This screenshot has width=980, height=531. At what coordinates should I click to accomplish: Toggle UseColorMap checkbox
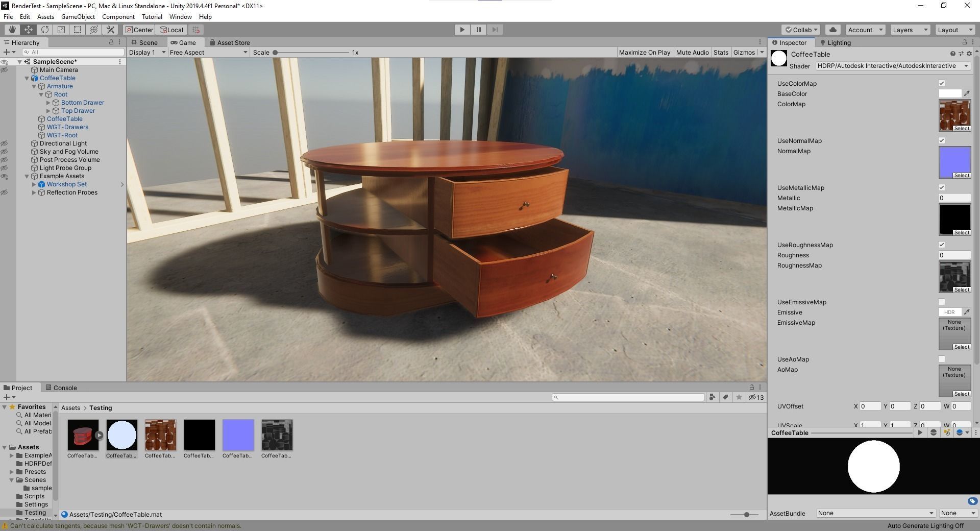(942, 83)
